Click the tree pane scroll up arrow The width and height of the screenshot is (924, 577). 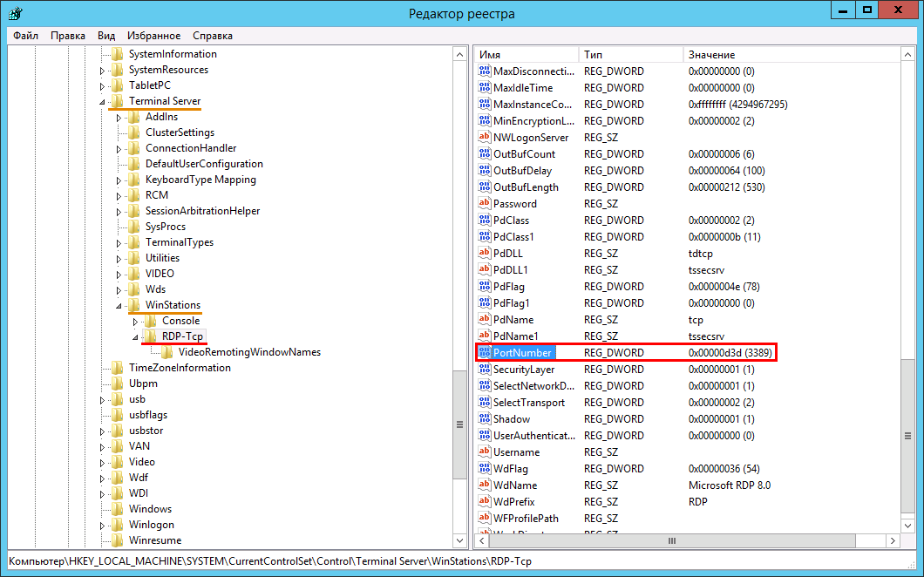(x=460, y=54)
